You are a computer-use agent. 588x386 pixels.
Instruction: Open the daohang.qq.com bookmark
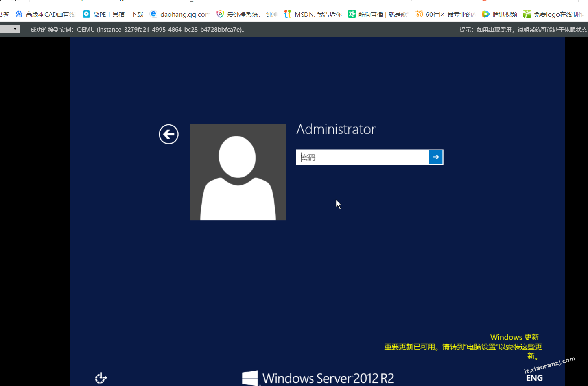point(180,14)
